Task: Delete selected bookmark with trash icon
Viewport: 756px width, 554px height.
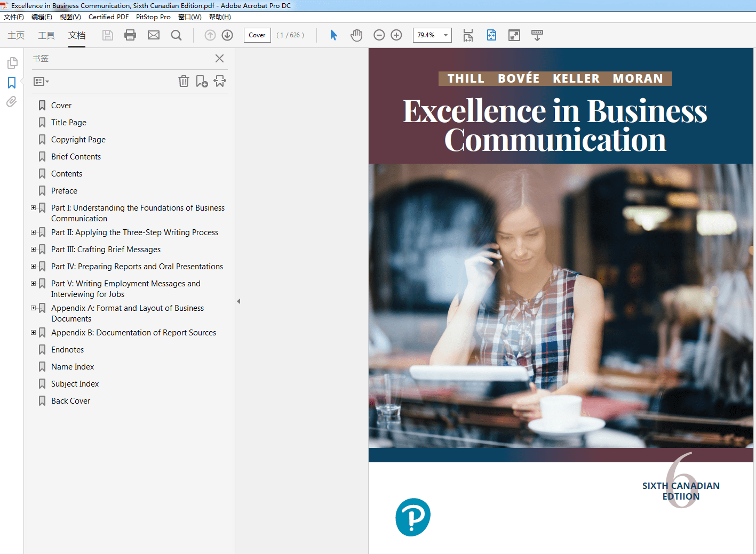Action: tap(184, 81)
